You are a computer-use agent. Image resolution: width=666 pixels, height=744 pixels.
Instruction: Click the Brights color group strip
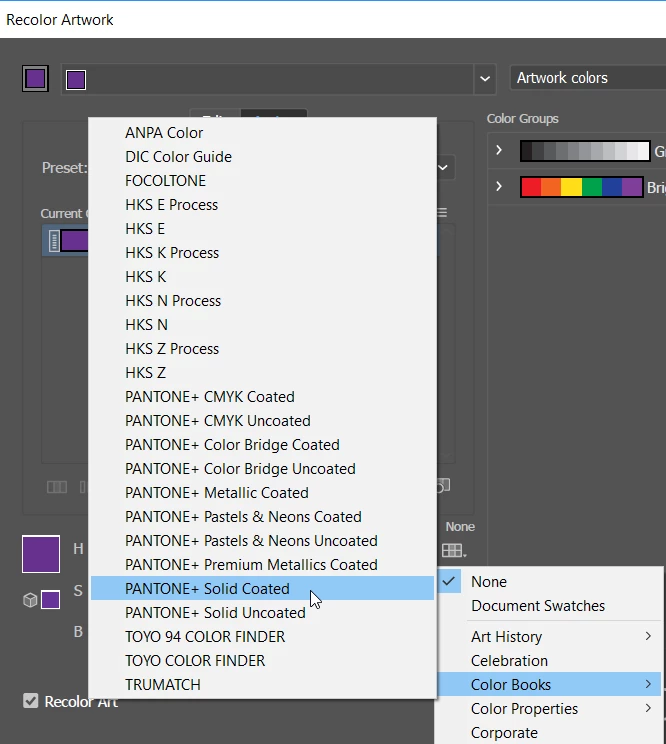(x=582, y=187)
